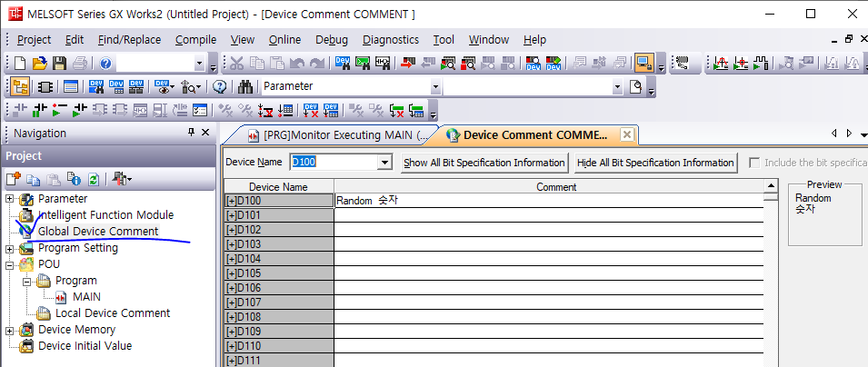Click the Copy icon in Project panel
Screen dimensions: 868x367
[x=34, y=179]
